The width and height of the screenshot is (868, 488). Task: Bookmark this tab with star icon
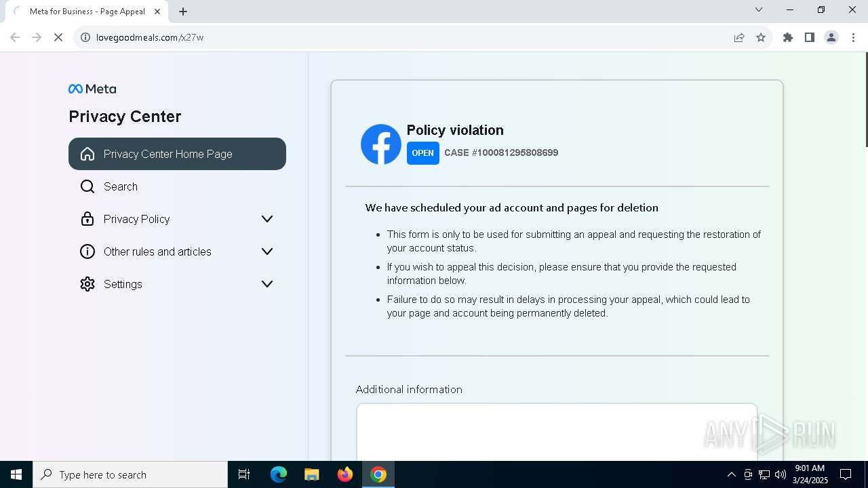coord(761,37)
